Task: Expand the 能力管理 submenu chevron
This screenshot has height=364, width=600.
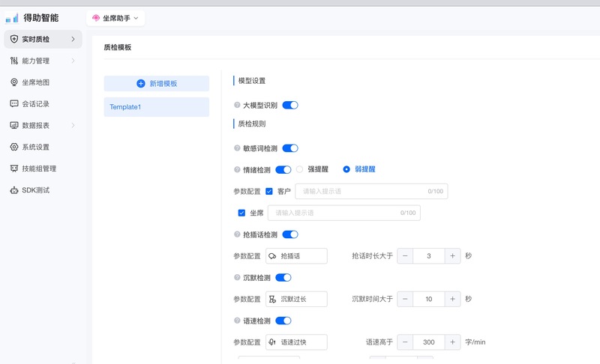Action: [73, 61]
